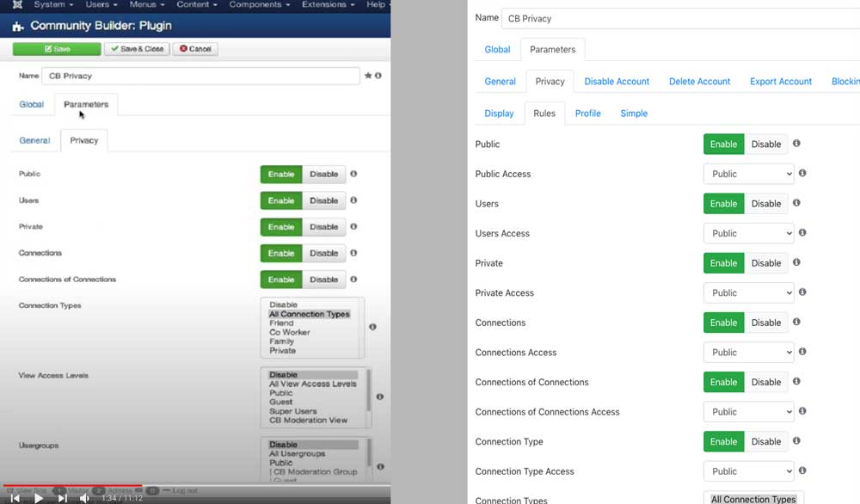Image resolution: width=860 pixels, height=504 pixels.
Task: Show info for Users in the Community Builder video
Action: (x=353, y=200)
